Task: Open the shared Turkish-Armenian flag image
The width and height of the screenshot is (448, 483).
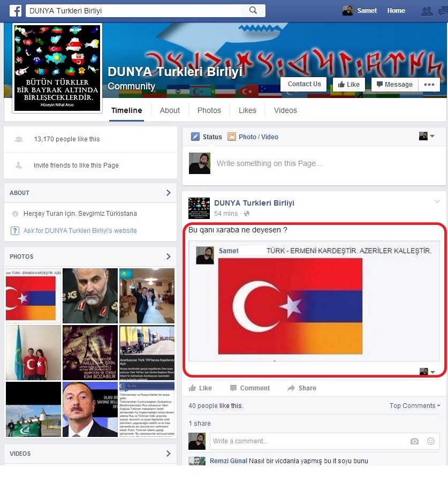Action: pos(290,306)
